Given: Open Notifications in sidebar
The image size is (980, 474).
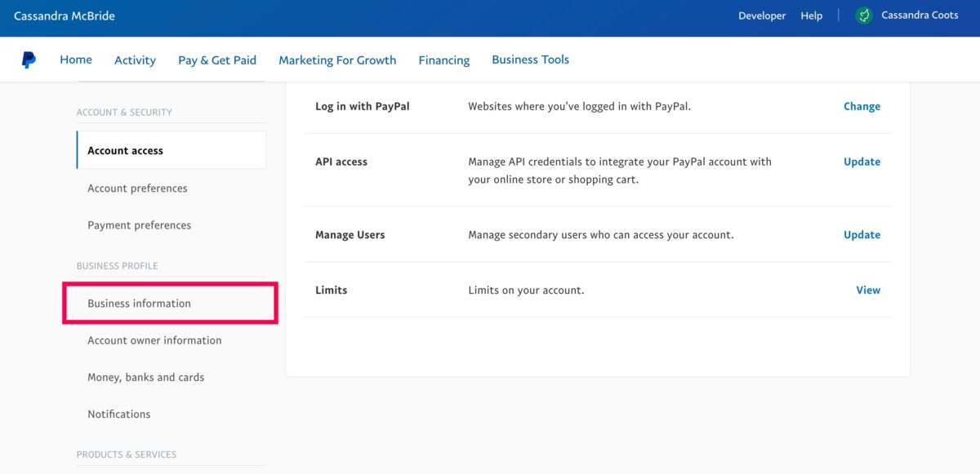Looking at the screenshot, I should click(119, 414).
